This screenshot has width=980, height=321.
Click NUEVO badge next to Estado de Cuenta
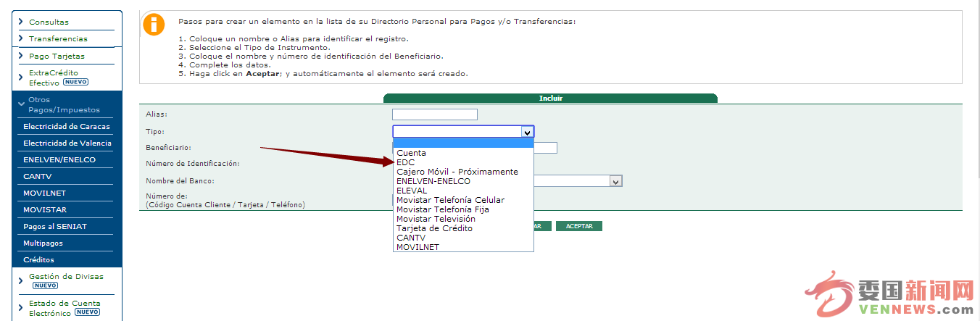(87, 312)
